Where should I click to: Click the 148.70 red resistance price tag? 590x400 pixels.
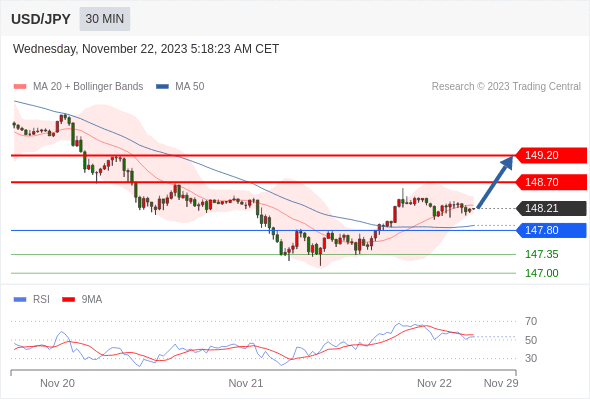pyautogui.click(x=551, y=182)
